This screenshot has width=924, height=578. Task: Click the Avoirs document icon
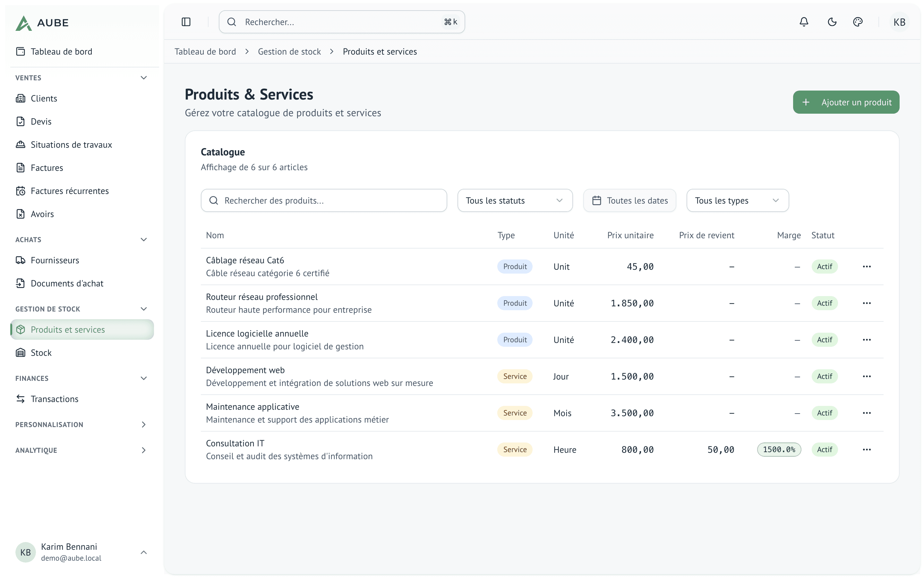click(x=21, y=214)
